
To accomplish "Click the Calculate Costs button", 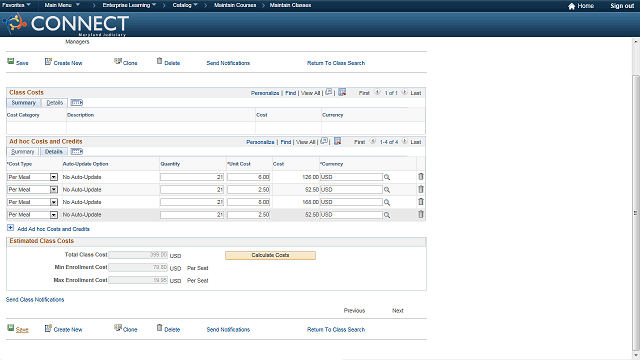I will (270, 255).
